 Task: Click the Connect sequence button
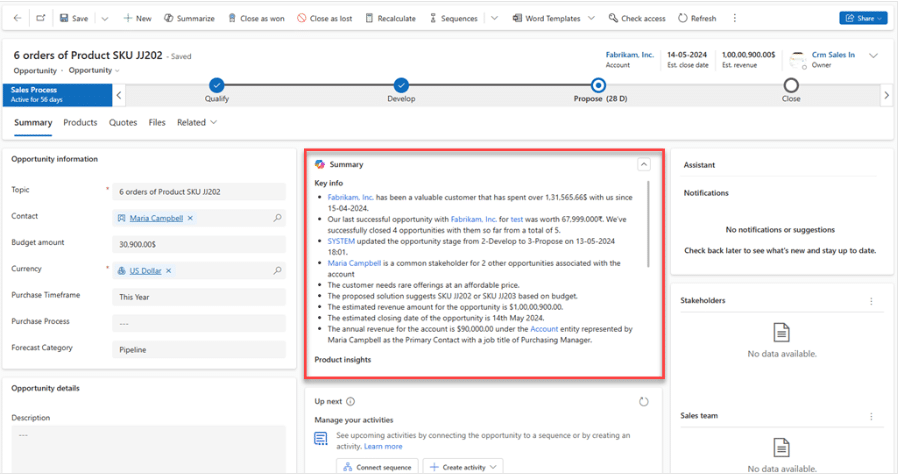coord(378,467)
